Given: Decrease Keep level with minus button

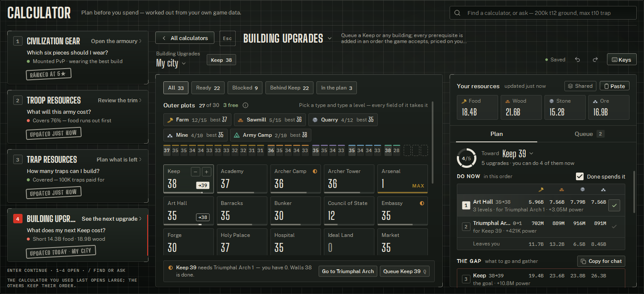Looking at the screenshot, I should [x=195, y=172].
